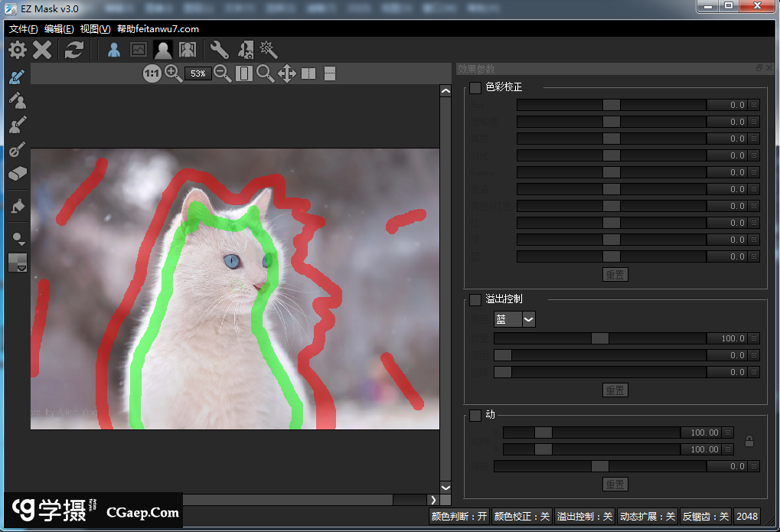Select the wrench tool icon
The height and width of the screenshot is (532, 780).
[x=219, y=51]
